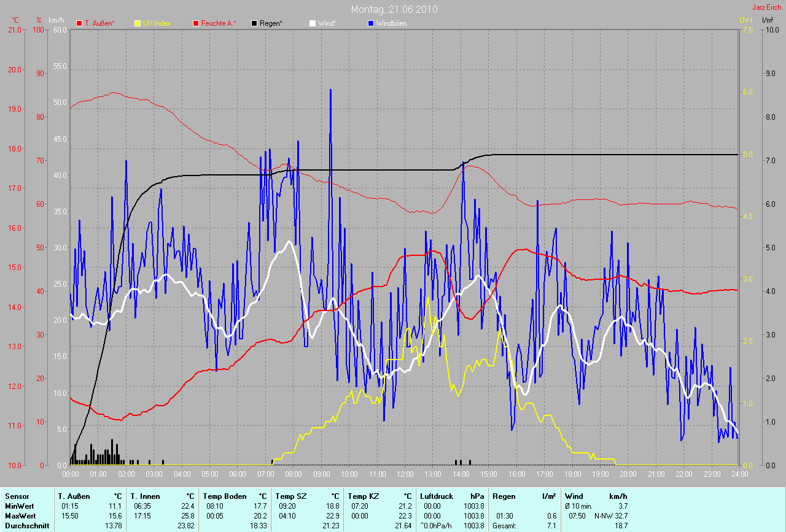This screenshot has height=532, width=786.
Task: Click the white Wind legend swatch
Action: tap(312, 23)
